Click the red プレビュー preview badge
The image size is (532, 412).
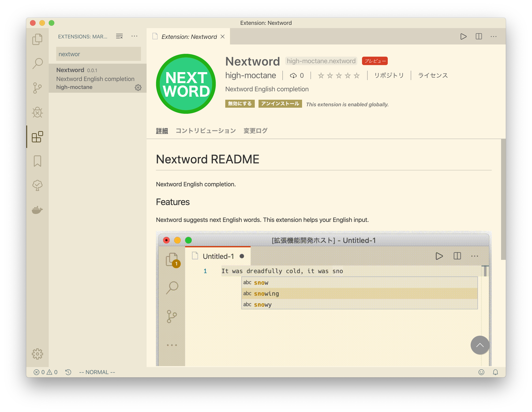(x=375, y=61)
